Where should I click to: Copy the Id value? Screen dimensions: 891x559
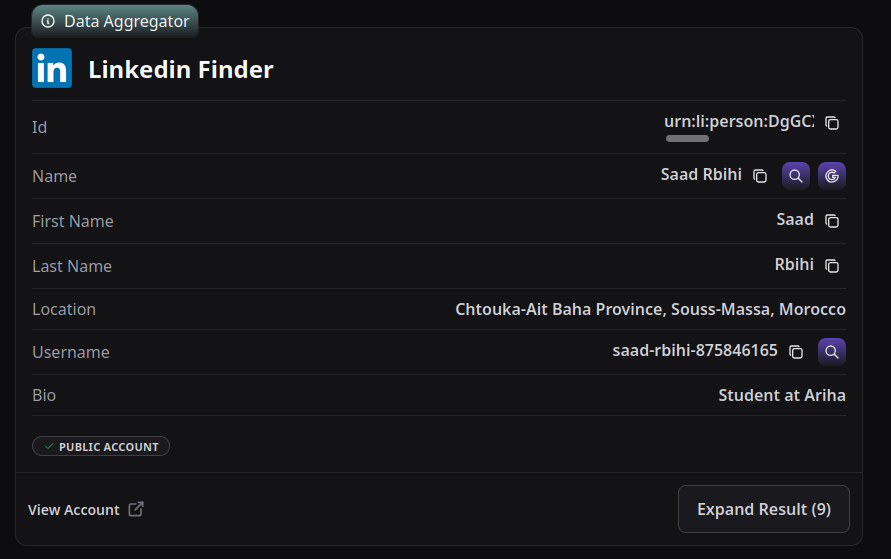pos(832,123)
